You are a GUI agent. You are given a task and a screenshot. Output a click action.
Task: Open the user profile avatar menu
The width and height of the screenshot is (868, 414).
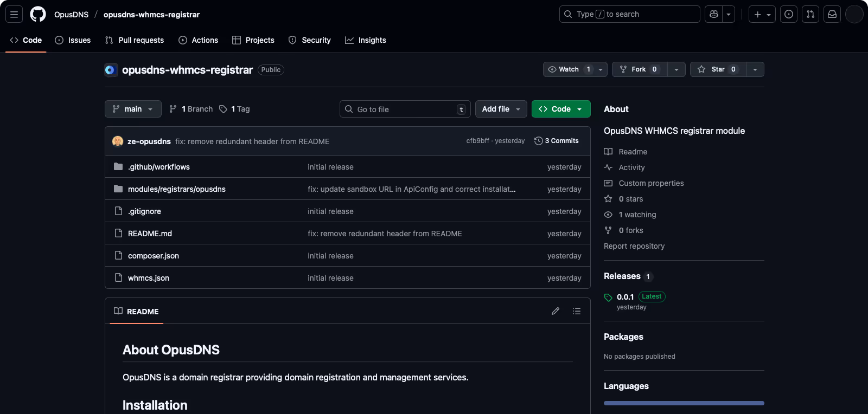854,14
